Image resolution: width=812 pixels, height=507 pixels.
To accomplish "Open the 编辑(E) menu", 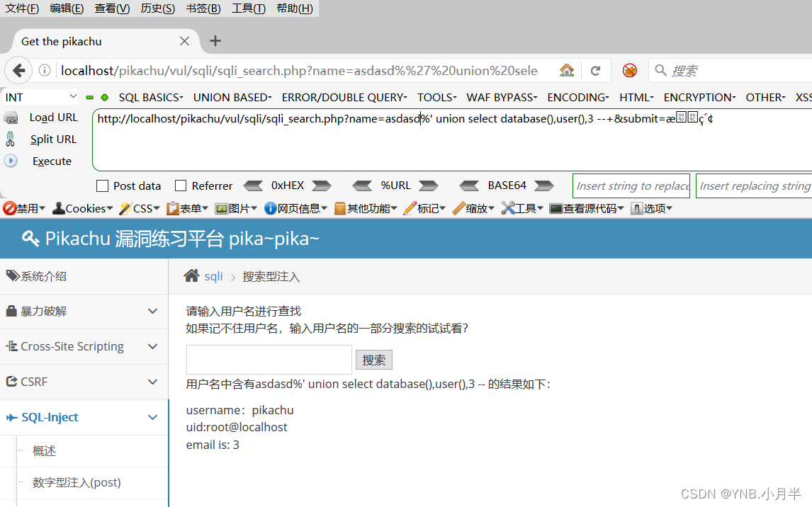I will pyautogui.click(x=67, y=8).
